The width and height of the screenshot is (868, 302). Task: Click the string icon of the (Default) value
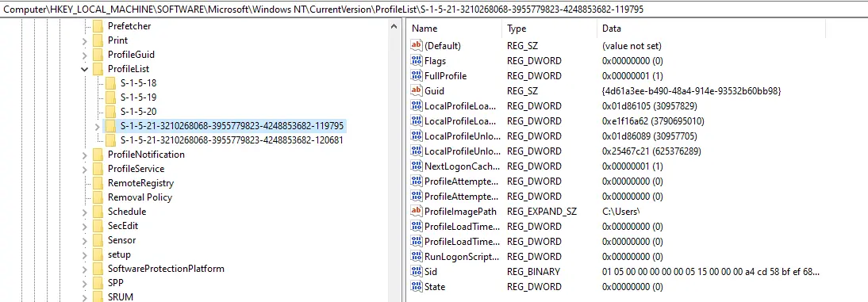pos(417,46)
